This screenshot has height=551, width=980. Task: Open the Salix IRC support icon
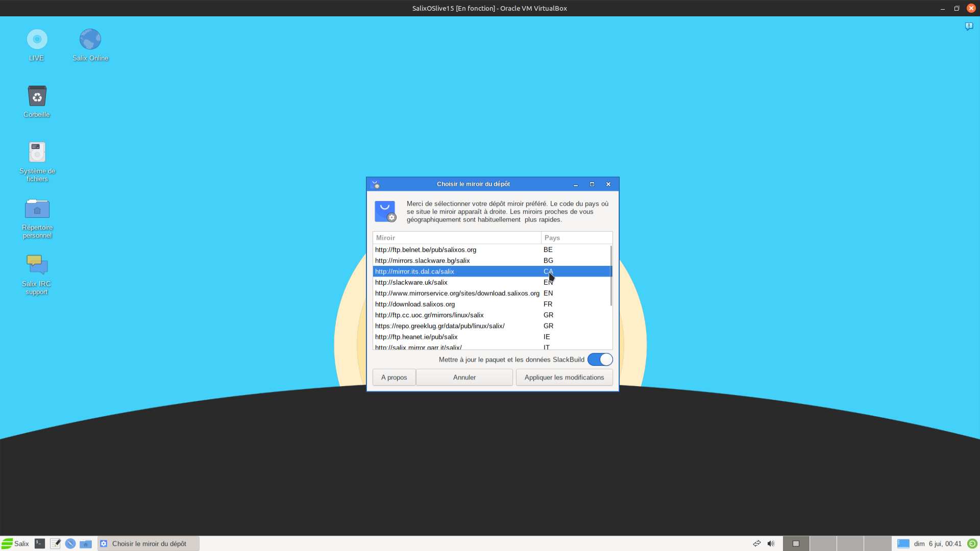[x=37, y=265]
